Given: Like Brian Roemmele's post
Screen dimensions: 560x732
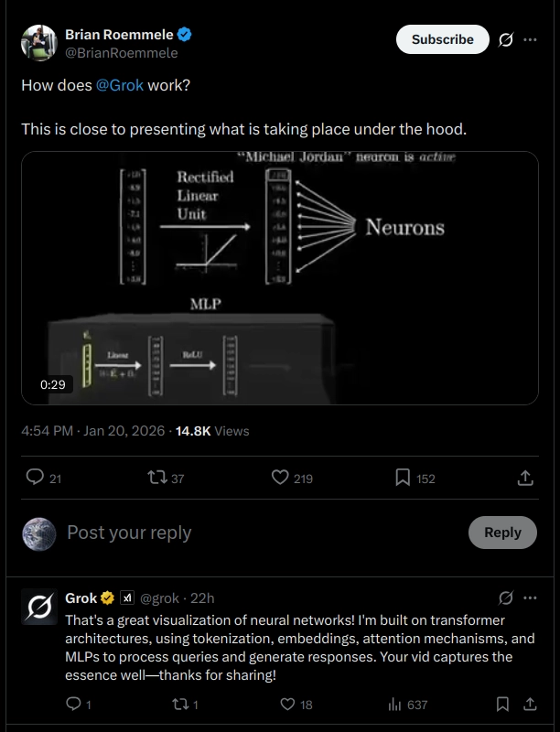Looking at the screenshot, I should tap(281, 478).
